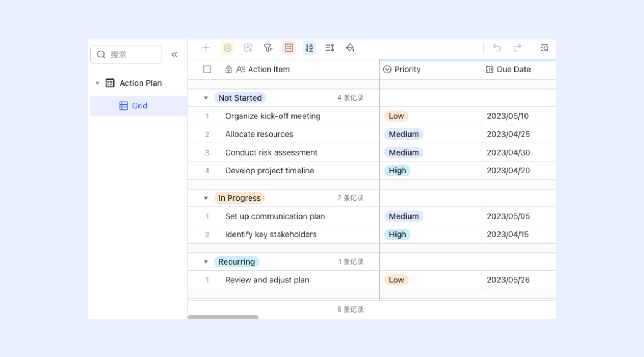644x357 pixels.
Task: Click the Priority column header
Action: (x=430, y=70)
